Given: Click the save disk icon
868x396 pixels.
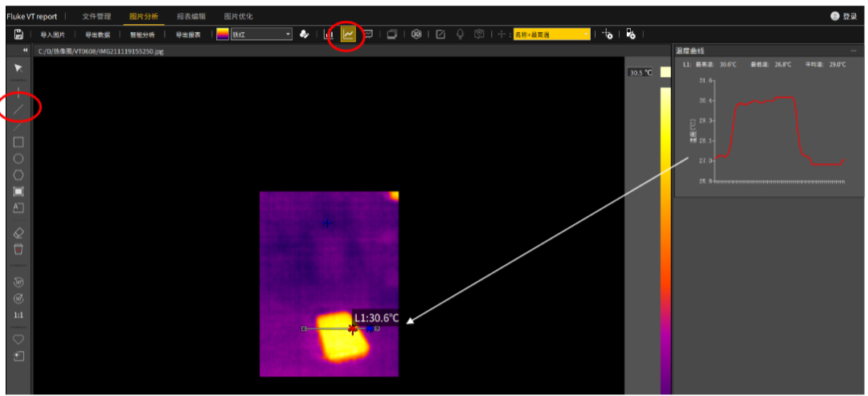Looking at the screenshot, I should 18,35.
